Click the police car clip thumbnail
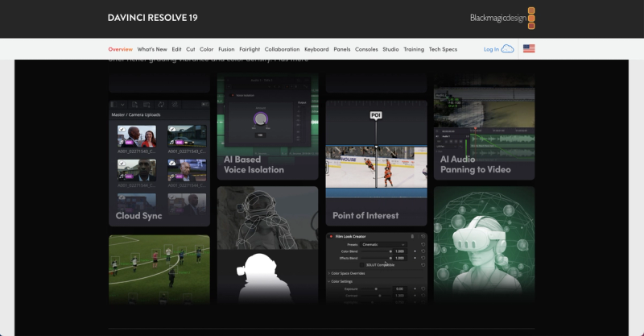The width and height of the screenshot is (644, 336). click(187, 136)
